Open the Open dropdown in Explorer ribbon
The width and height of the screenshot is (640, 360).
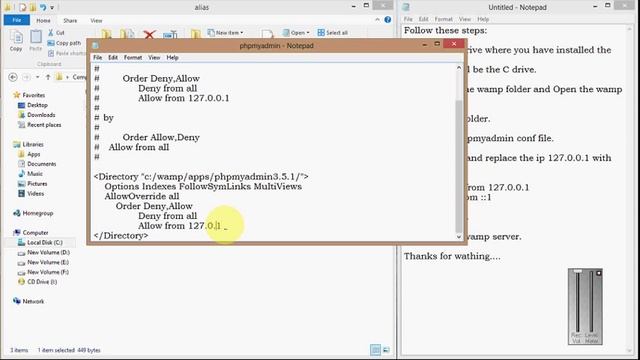pos(296,33)
